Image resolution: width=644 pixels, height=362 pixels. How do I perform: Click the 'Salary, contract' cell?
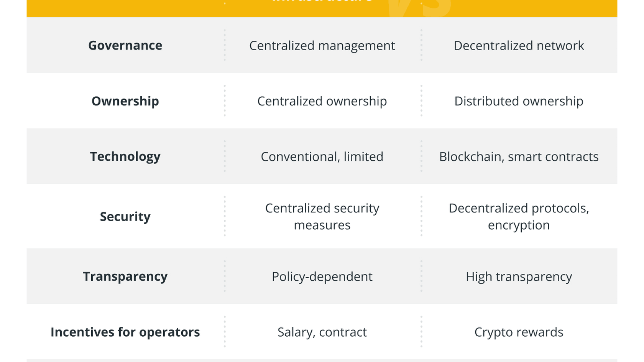(322, 332)
